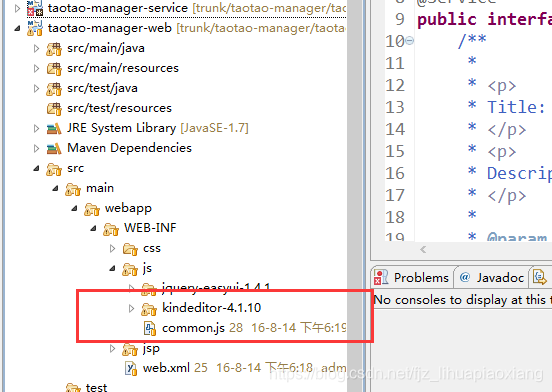
Task: Click the Maven Dependencies library icon
Action: coord(54,149)
